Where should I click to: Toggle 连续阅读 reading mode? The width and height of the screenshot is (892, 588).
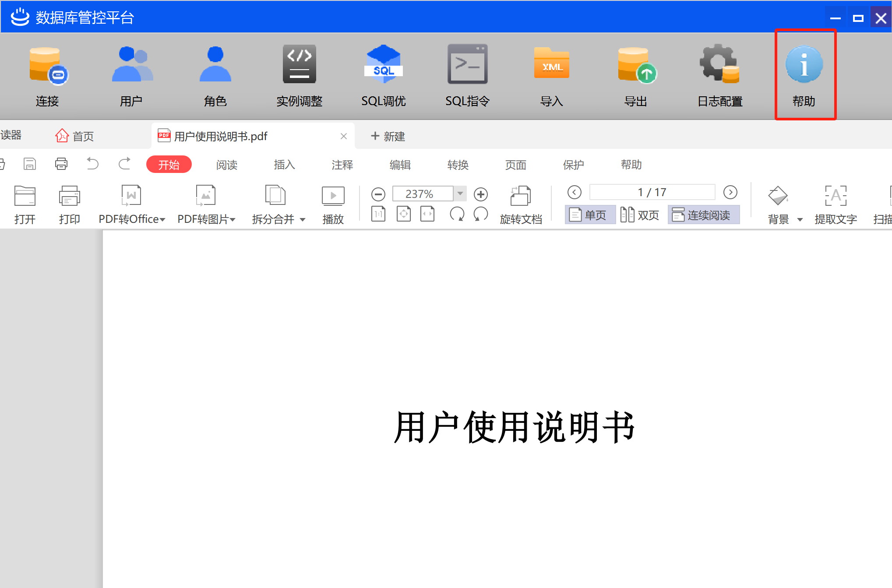coord(703,215)
